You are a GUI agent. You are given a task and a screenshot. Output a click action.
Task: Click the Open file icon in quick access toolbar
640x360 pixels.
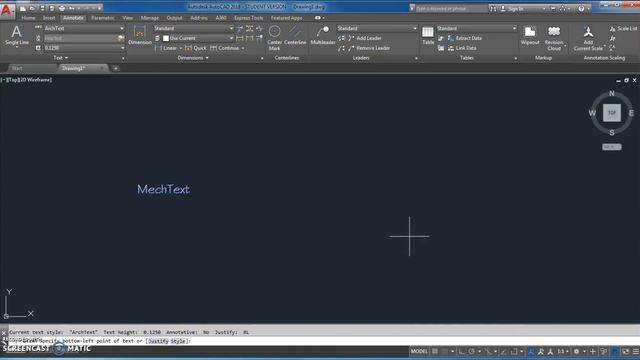(32, 8)
